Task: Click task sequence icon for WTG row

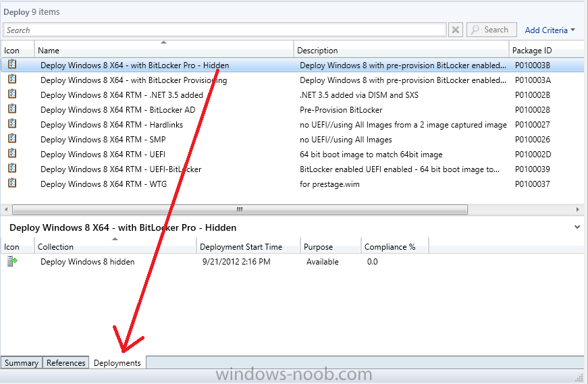Action: (x=12, y=183)
